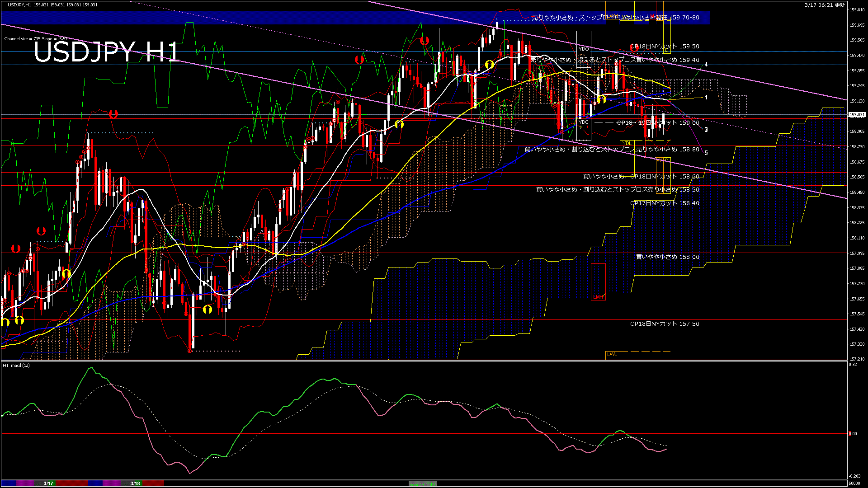Click the red LMH level marker
The height and width of the screenshot is (488, 868).
coord(598,297)
